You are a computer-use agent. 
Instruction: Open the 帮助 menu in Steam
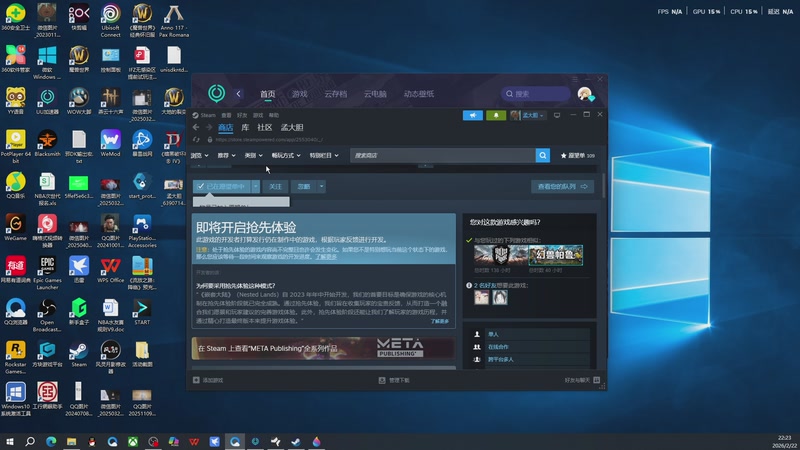click(x=274, y=115)
